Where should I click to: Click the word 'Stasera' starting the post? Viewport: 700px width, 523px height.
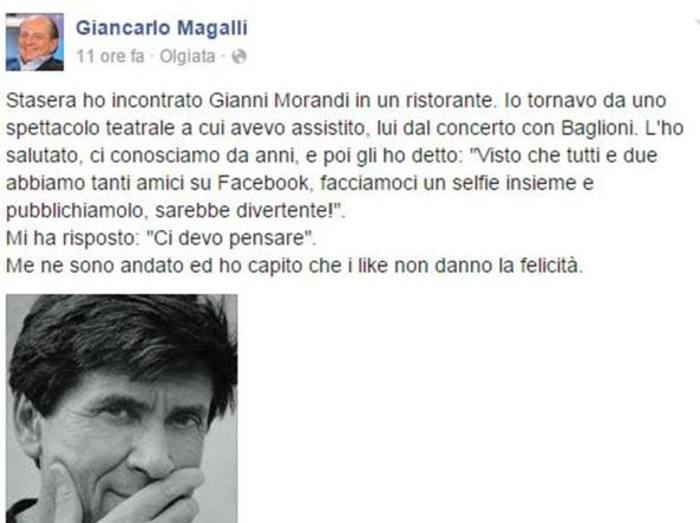click(x=41, y=100)
